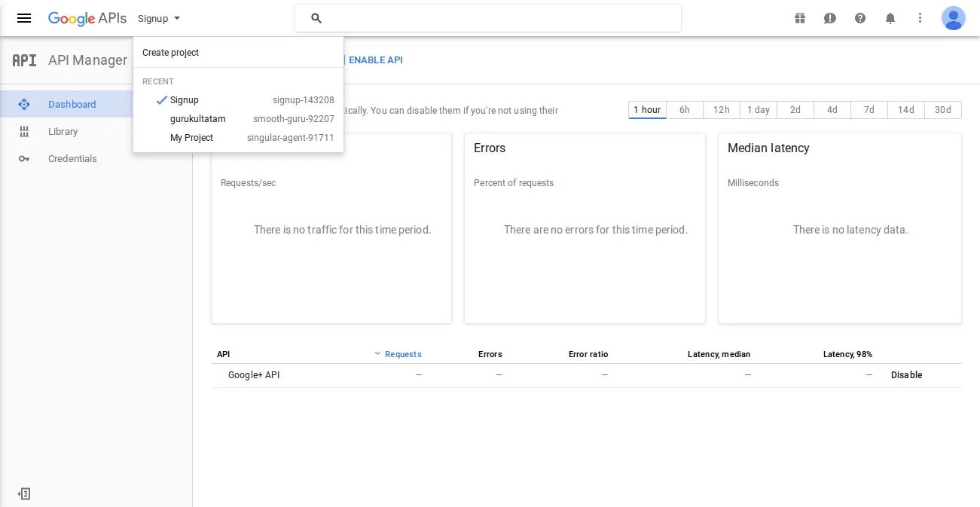The height and width of the screenshot is (507, 980).
Task: Switch time range to 30d
Action: tap(942, 110)
